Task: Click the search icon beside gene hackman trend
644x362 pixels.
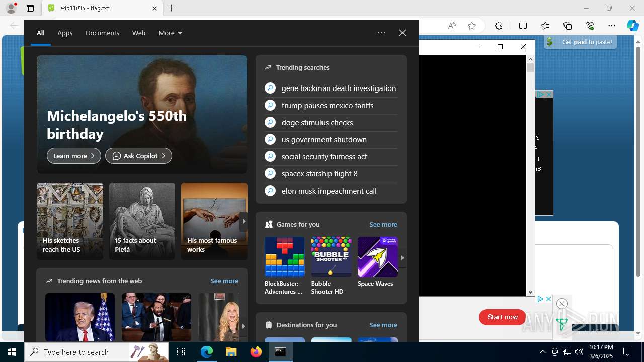Action: pyautogui.click(x=270, y=88)
